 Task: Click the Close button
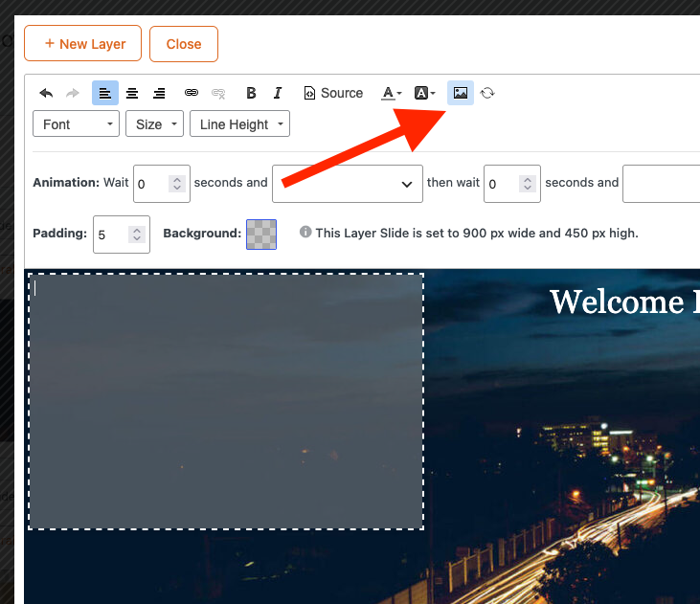click(x=184, y=44)
